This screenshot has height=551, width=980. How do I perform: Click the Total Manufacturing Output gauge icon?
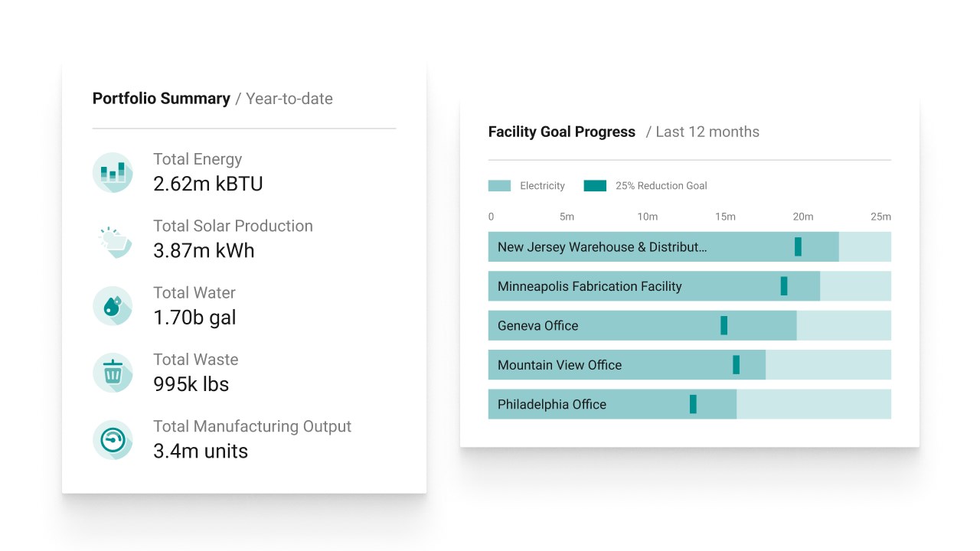pyautogui.click(x=113, y=439)
